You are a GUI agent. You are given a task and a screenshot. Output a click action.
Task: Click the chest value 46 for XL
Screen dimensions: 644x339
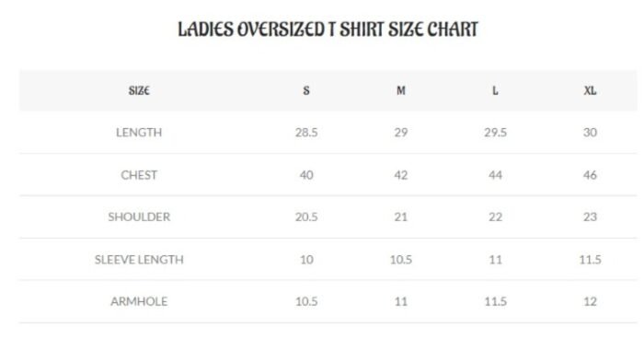click(590, 175)
